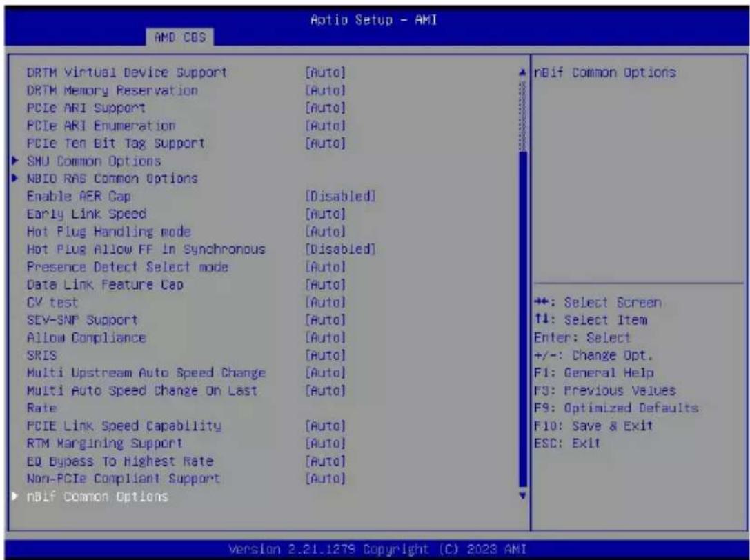Select Allow Compliance label
Image resolution: width=750 pixels, height=560 pixels.
[86, 338]
